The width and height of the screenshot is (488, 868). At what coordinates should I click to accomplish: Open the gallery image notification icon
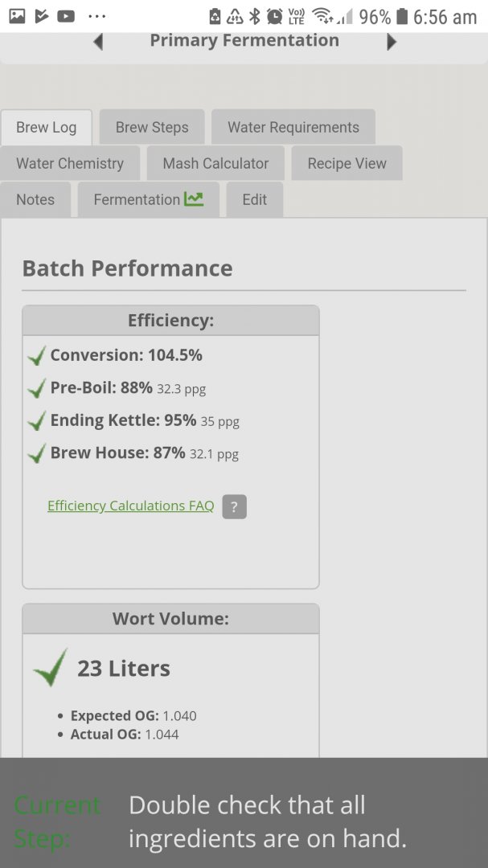tap(17, 17)
